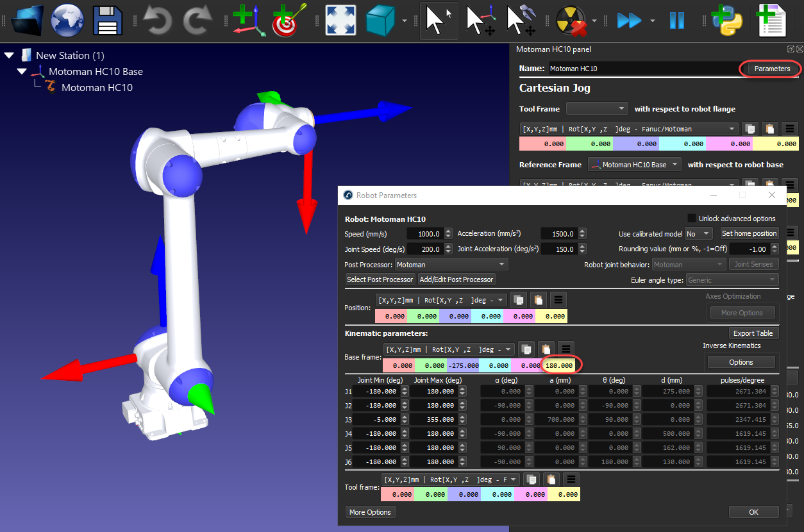This screenshot has height=532, width=804.
Task: Enable Unlock advanced options checkbox
Action: pyautogui.click(x=692, y=219)
